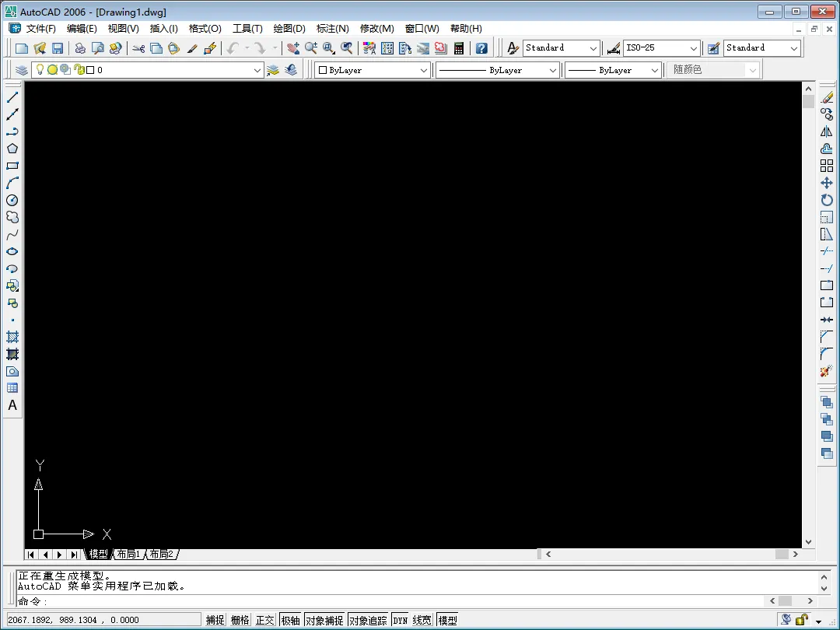Toggle 模型 model space button in status bar

[448, 620]
